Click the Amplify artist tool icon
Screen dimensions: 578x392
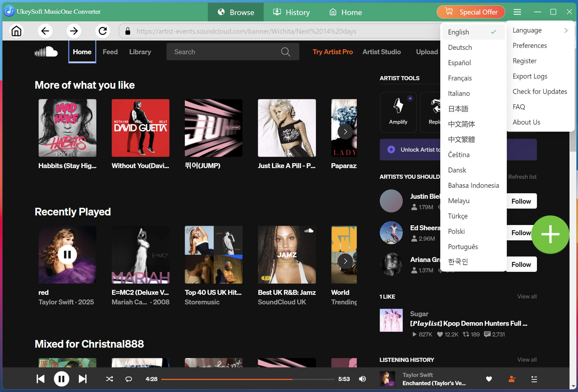(398, 105)
